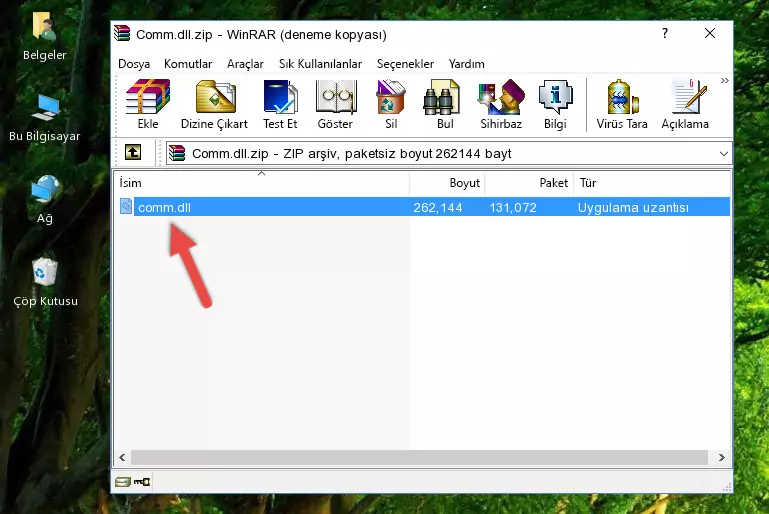Open the Yardım menu
Image resolution: width=769 pixels, height=514 pixels.
(466, 64)
